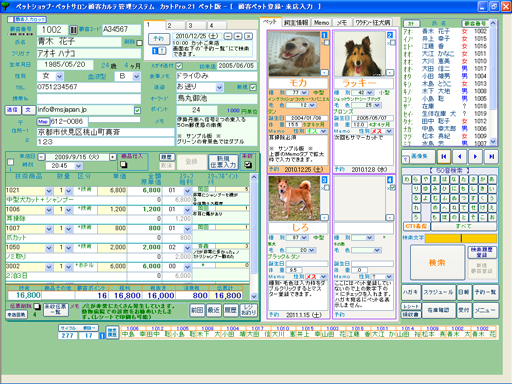Jump to the first customer record
512x384 pixels.
[x=444, y=156]
